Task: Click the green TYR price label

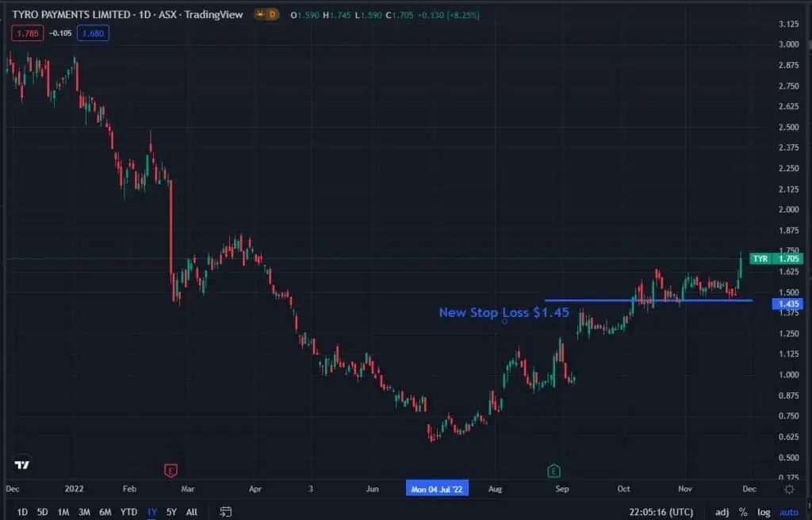Action: click(x=776, y=258)
